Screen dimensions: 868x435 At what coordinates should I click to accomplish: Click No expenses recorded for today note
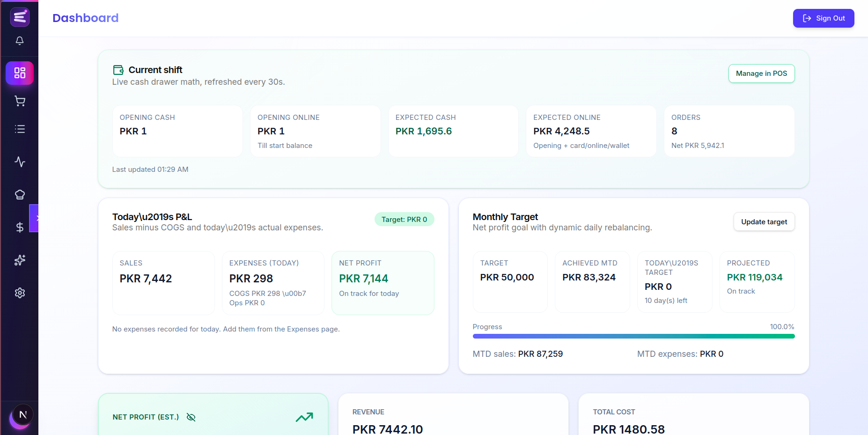click(226, 329)
